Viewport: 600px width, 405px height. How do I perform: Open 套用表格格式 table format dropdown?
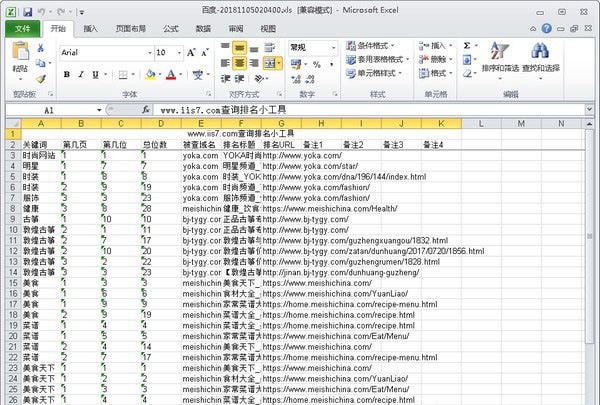tap(377, 59)
